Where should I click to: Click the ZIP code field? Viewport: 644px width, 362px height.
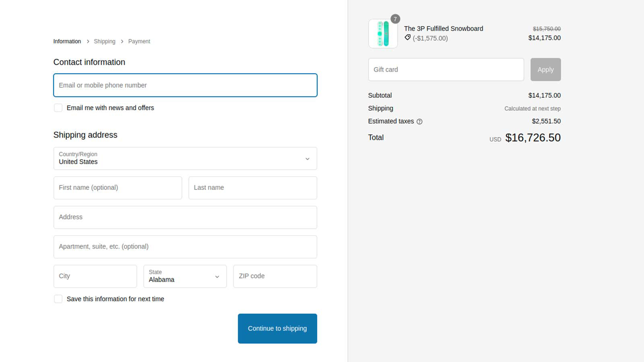click(275, 276)
